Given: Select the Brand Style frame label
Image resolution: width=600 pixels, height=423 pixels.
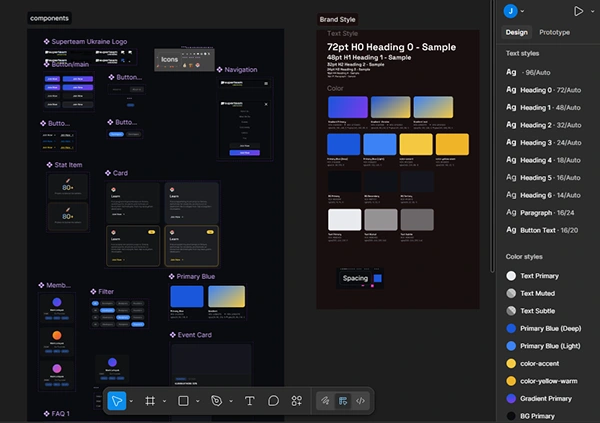Looking at the screenshot, I should tap(337, 19).
